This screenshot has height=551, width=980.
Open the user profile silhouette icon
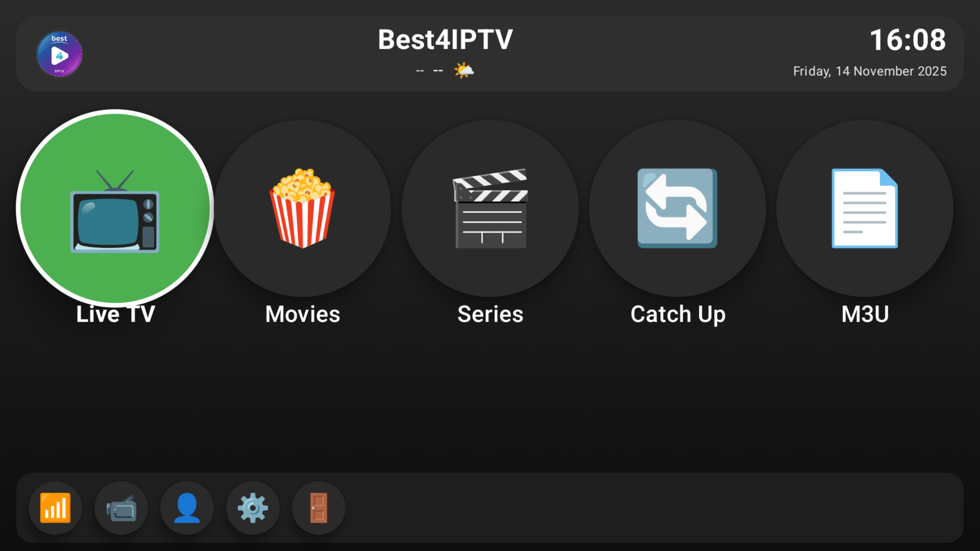tap(187, 508)
